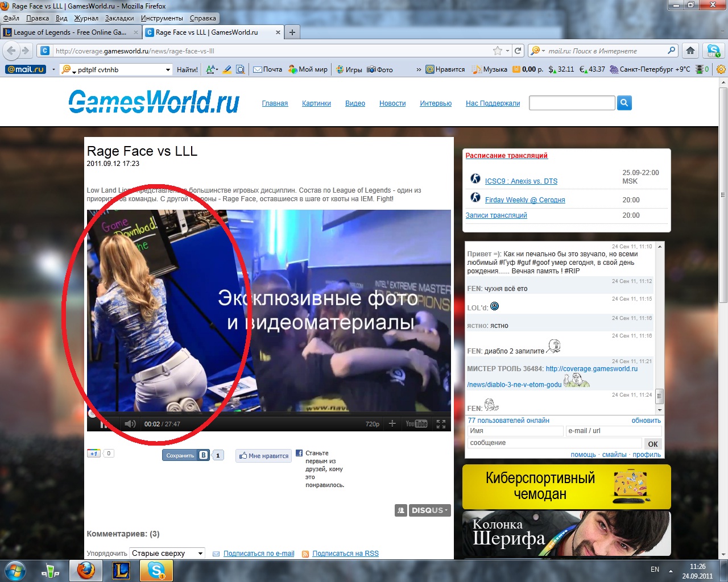This screenshot has width=728, height=582.
Task: Open the DISQUS dropdown button
Action: point(430,510)
